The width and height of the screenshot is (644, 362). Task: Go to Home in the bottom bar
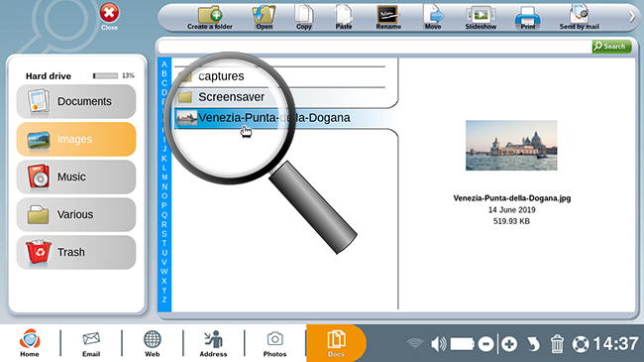(x=30, y=343)
